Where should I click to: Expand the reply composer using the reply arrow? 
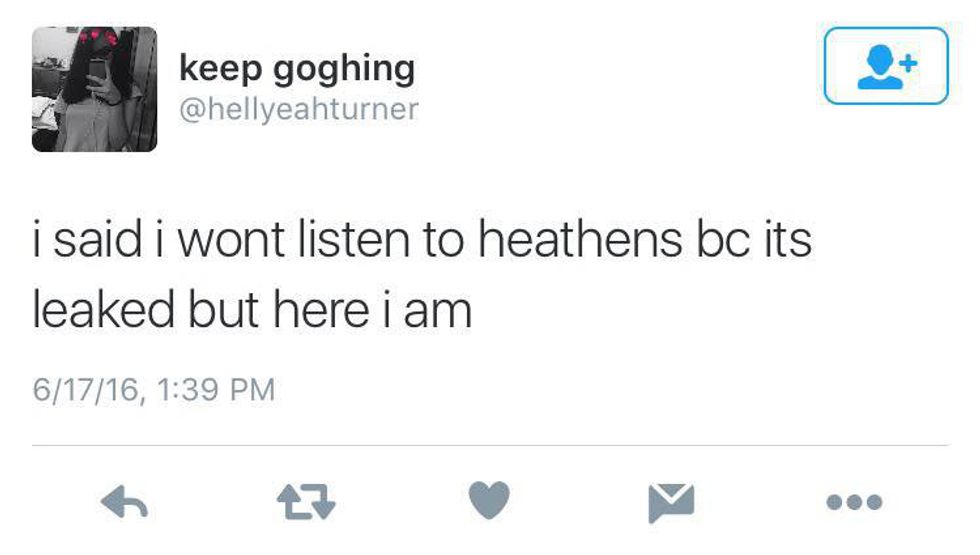click(124, 502)
